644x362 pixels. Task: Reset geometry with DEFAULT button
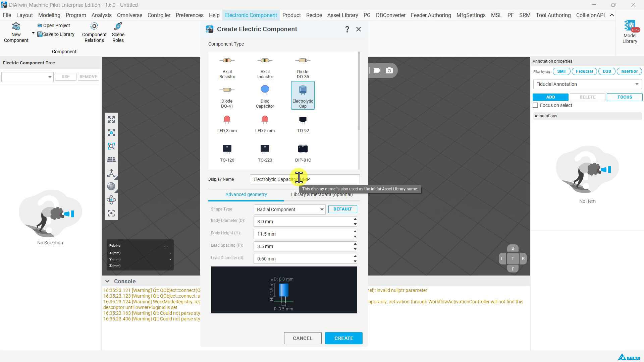point(342,209)
